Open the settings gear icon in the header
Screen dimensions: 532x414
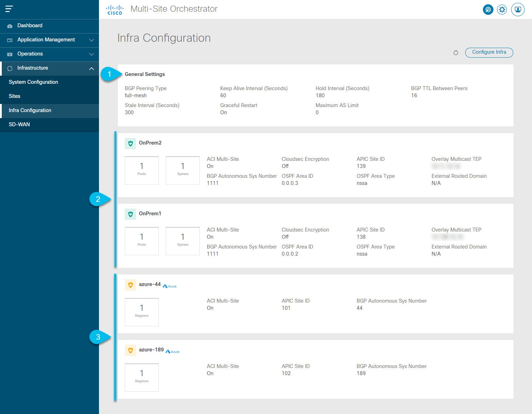point(502,10)
